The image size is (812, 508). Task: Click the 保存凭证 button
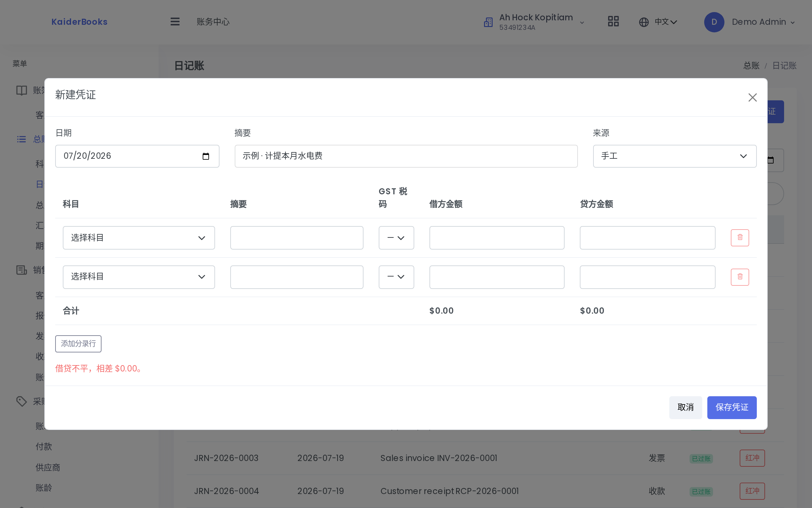click(x=732, y=408)
